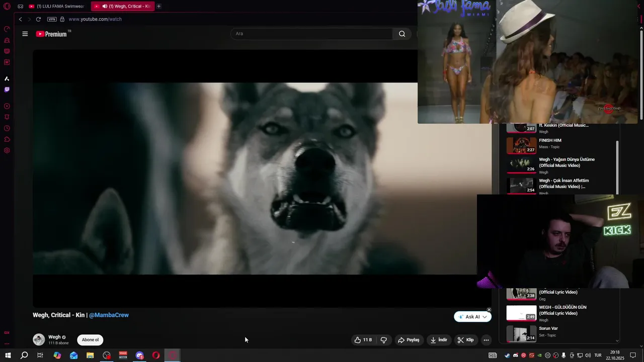The width and height of the screenshot is (644, 362).
Task: Go back to previous page
Action: (20, 19)
